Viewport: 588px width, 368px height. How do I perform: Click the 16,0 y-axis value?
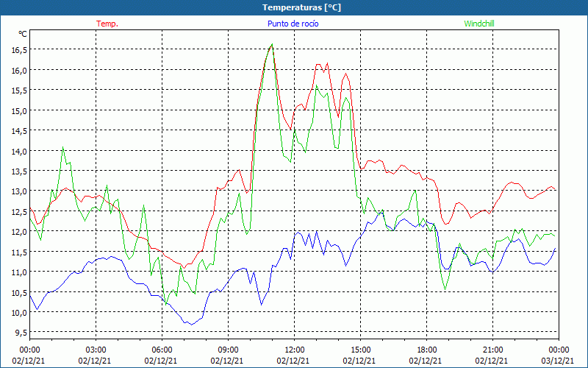coord(19,70)
